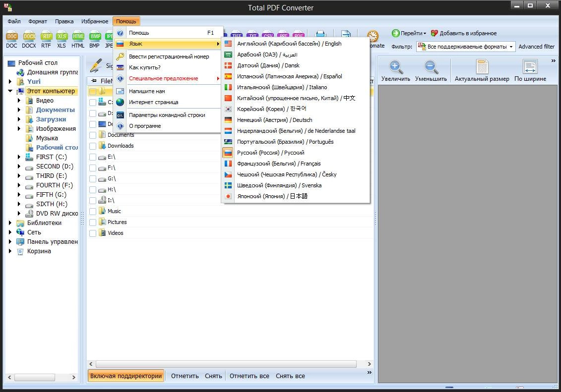The image size is (561, 392).
Task: Tick the E:\ drive checkbox
Action: (x=93, y=157)
